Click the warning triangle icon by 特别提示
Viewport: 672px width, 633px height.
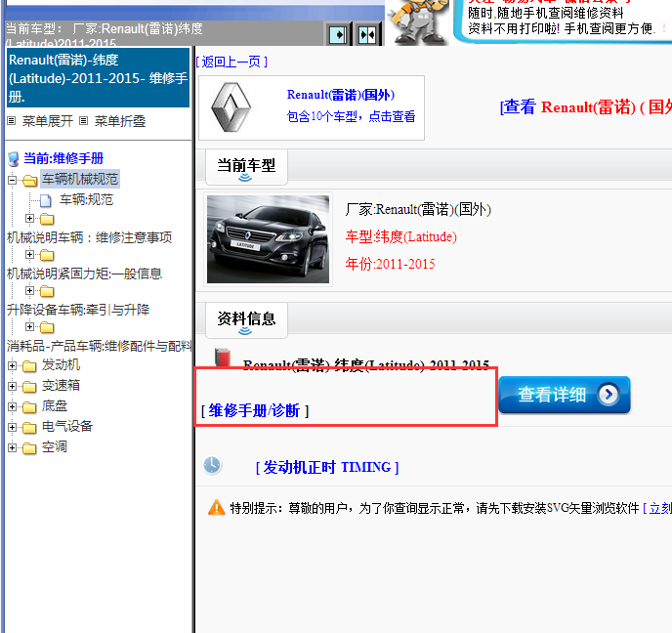[217, 507]
